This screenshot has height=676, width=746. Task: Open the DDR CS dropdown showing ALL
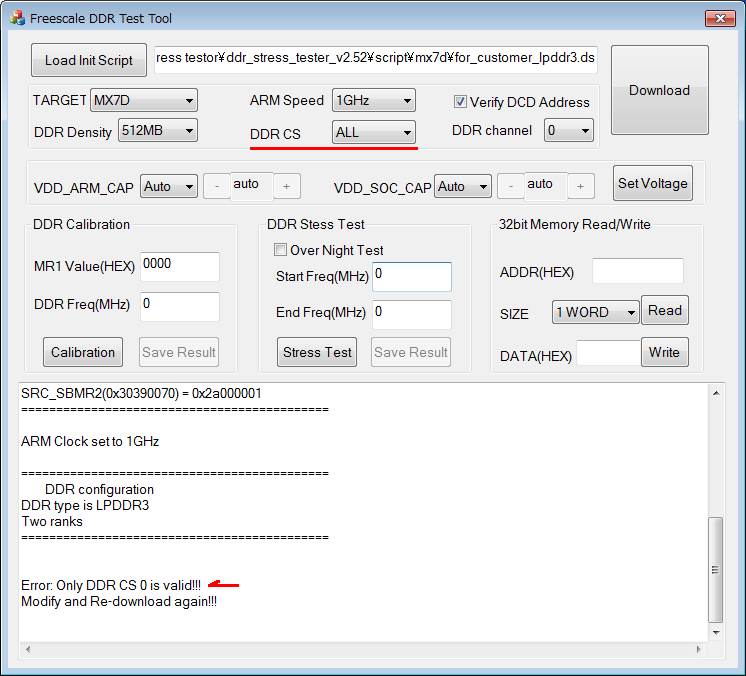point(373,132)
